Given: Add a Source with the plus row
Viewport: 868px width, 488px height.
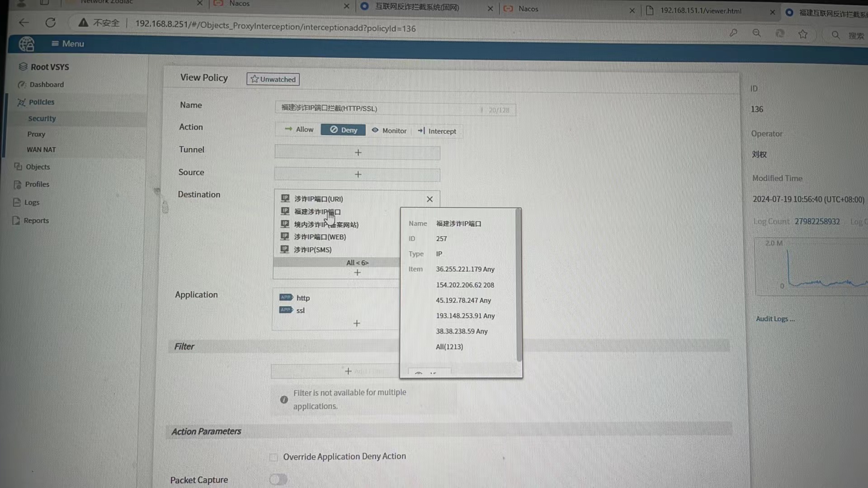Looking at the screenshot, I should coord(358,174).
